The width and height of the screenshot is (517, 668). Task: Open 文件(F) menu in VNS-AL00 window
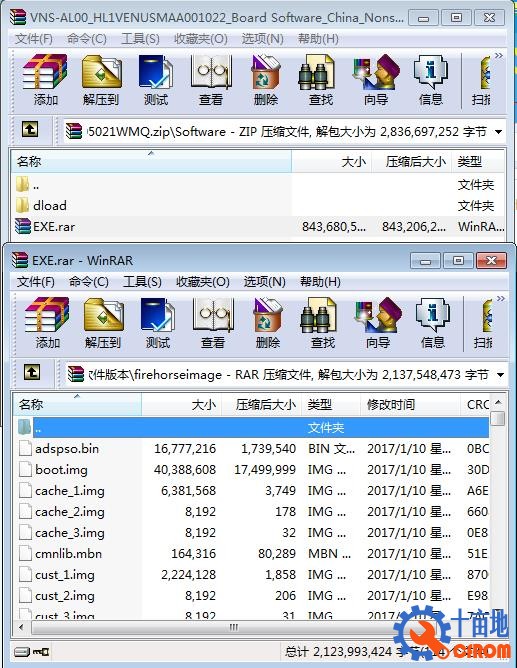(34, 39)
